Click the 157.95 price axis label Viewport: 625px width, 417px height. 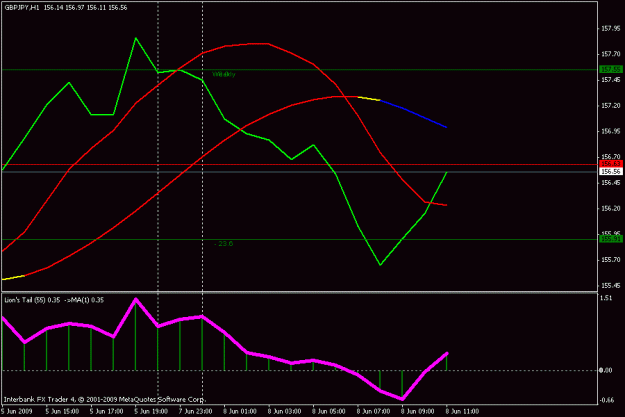click(611, 29)
